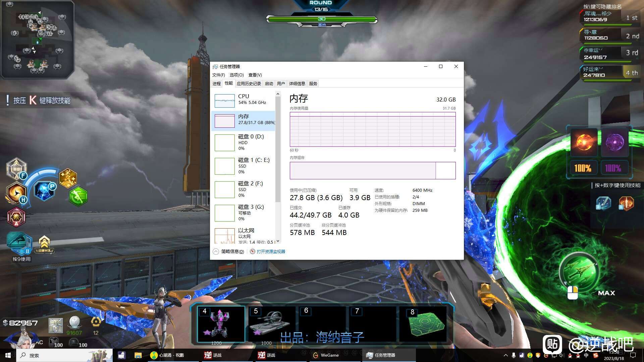Open the 文件(F) menu in Task Manager
Viewport: 644px width, 362px height.
(x=218, y=75)
